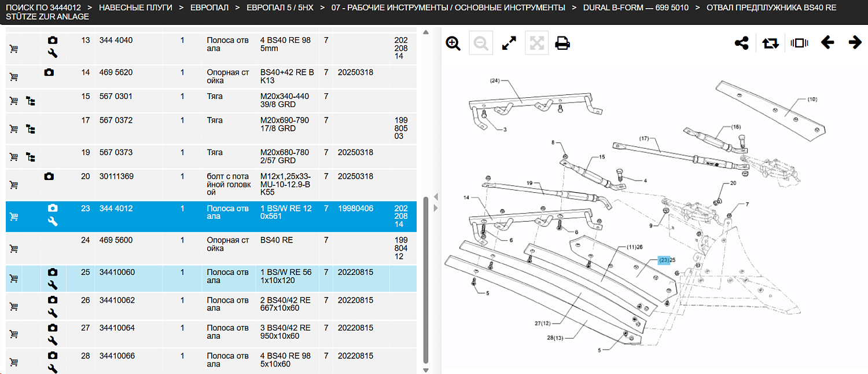
Task: Open assembly tree for 567 0301
Action: pos(31,101)
